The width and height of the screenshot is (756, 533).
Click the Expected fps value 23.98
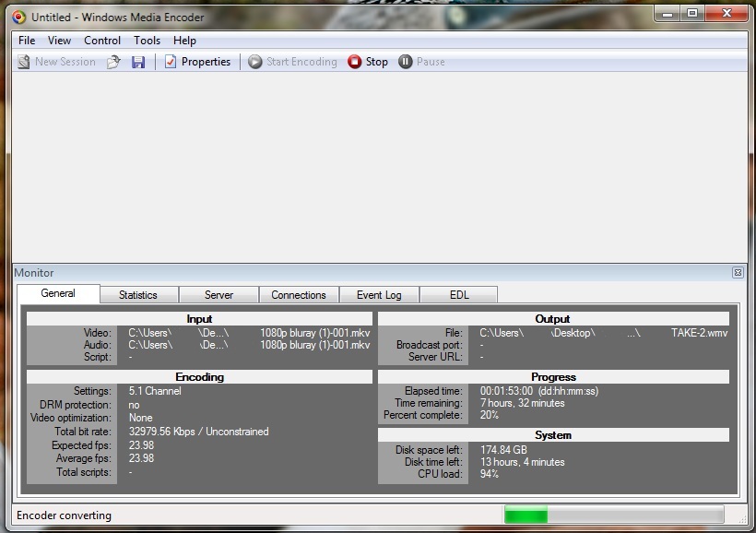141,445
